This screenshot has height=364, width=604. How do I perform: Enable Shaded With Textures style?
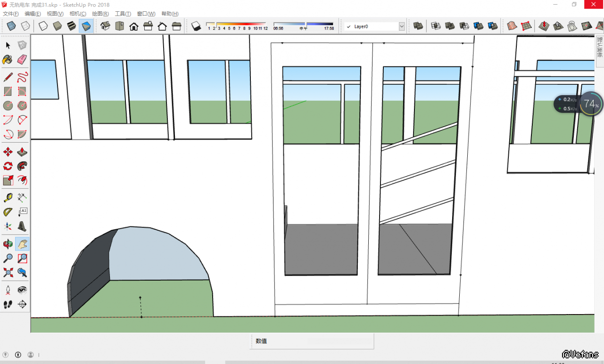tap(86, 26)
